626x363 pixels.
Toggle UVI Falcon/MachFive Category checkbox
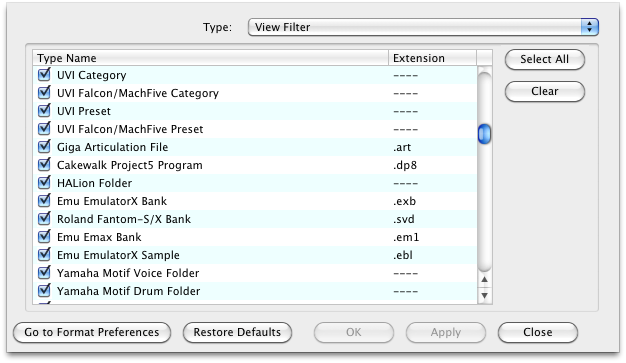tap(44, 93)
